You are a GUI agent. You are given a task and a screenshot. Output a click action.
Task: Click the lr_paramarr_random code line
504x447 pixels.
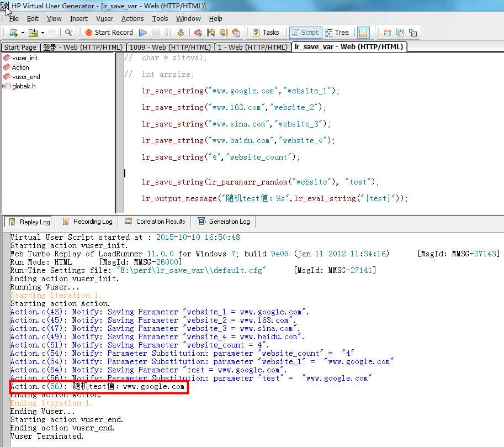261,182
